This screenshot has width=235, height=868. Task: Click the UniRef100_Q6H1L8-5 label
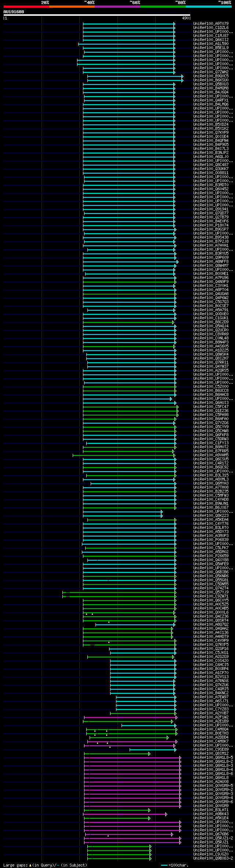point(213,757)
